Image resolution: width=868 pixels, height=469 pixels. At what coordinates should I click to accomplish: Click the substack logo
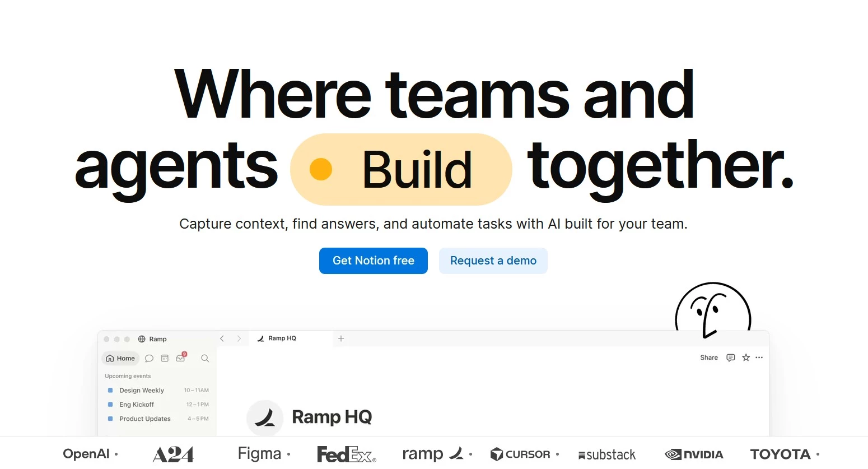(x=607, y=455)
